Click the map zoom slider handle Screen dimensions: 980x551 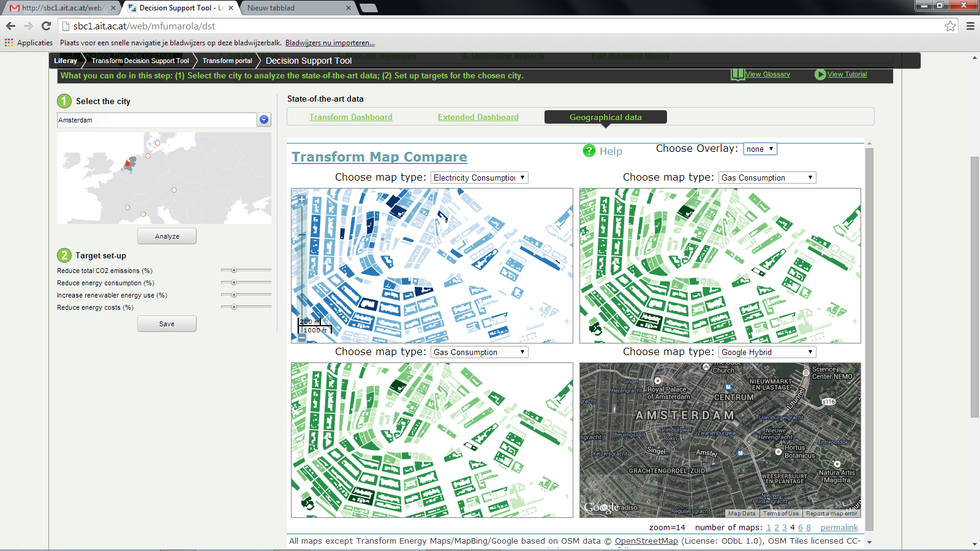coord(301,234)
